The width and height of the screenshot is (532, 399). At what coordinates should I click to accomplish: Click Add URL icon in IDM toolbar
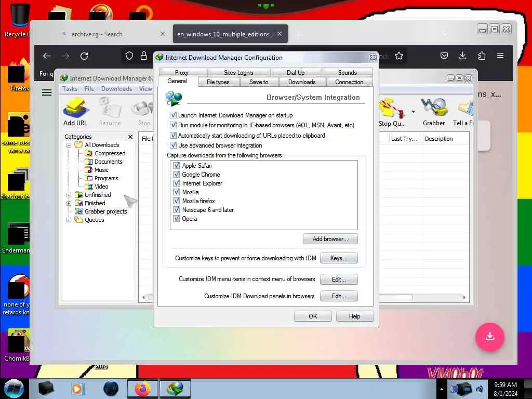click(x=75, y=112)
